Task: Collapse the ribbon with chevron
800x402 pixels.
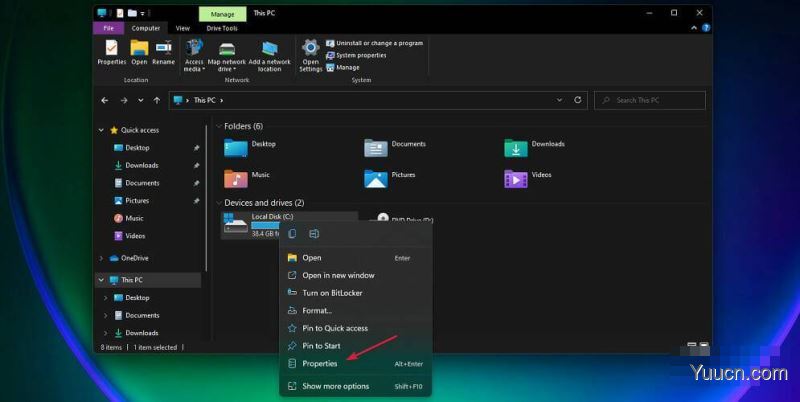Action: pyautogui.click(x=694, y=28)
